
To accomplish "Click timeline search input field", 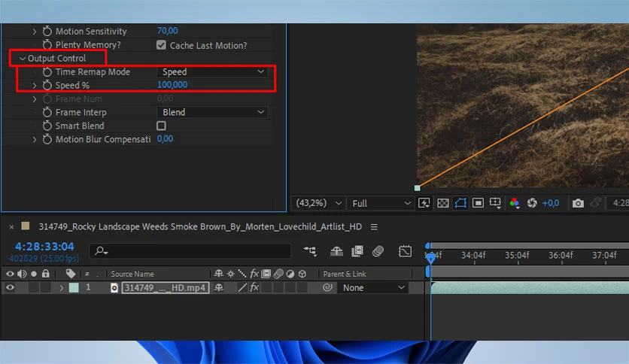I will [190, 251].
